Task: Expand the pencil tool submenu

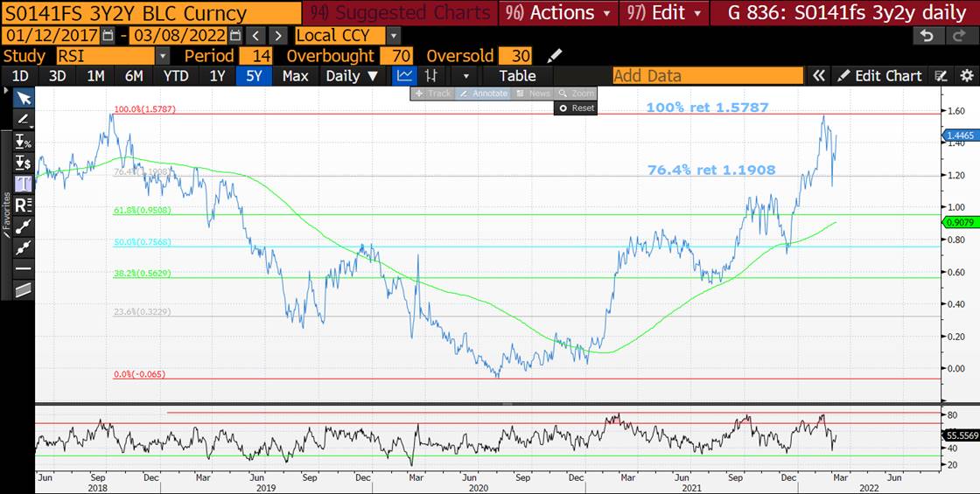Action: click(31, 126)
